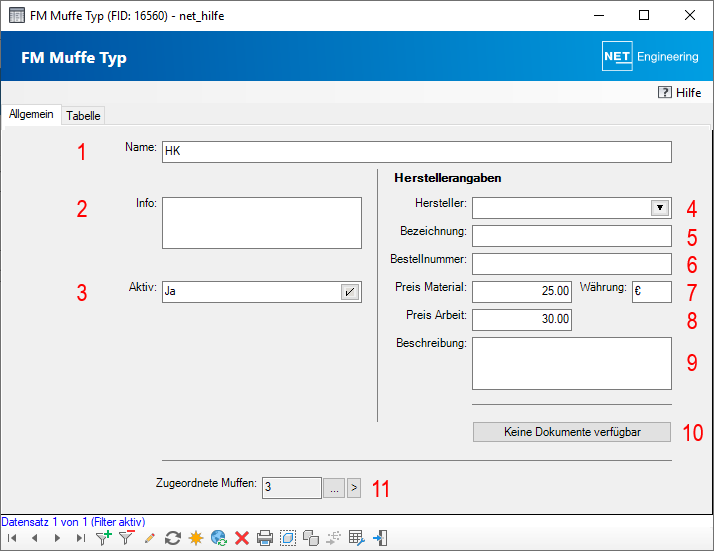Image resolution: width=714 pixels, height=551 pixels.
Task: Open the Hersteller dropdown arrow
Action: tap(660, 208)
